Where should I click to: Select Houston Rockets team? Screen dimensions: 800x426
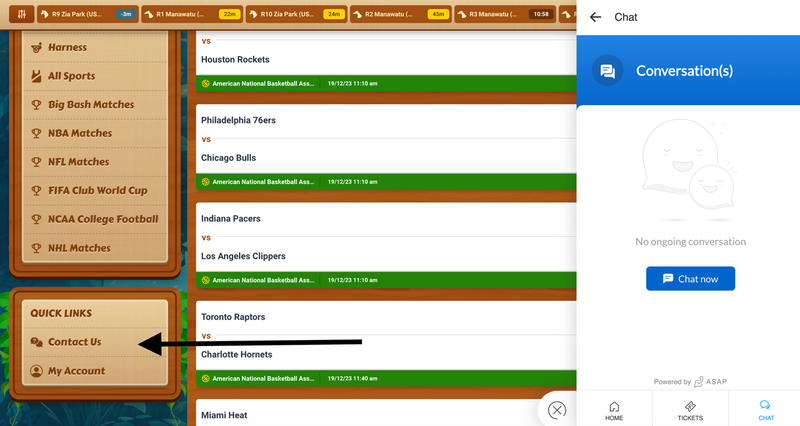(x=235, y=60)
